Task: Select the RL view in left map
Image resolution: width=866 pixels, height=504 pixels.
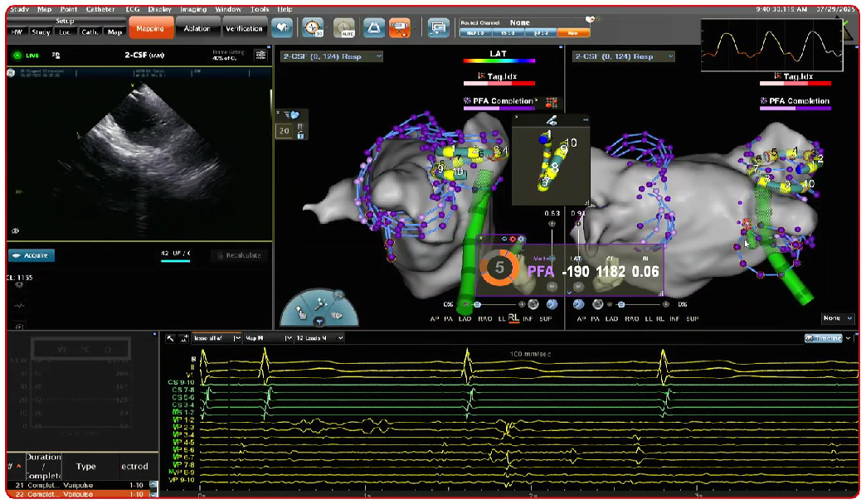Action: [x=514, y=318]
